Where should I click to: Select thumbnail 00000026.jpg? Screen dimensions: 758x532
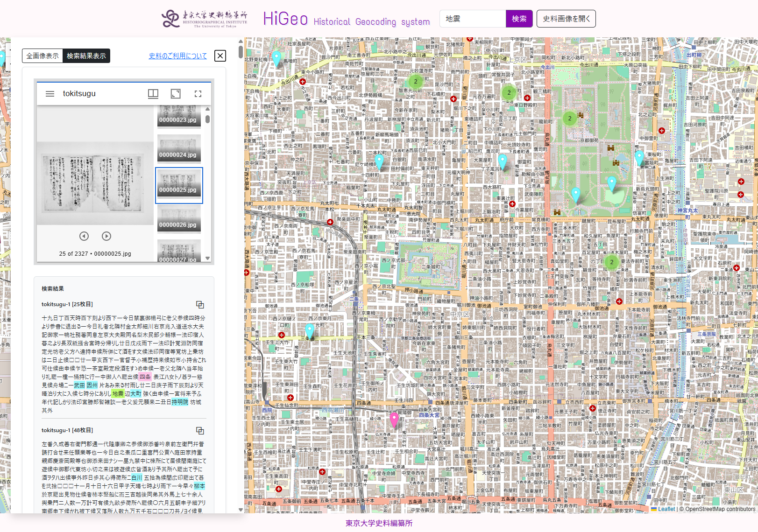[179, 219]
